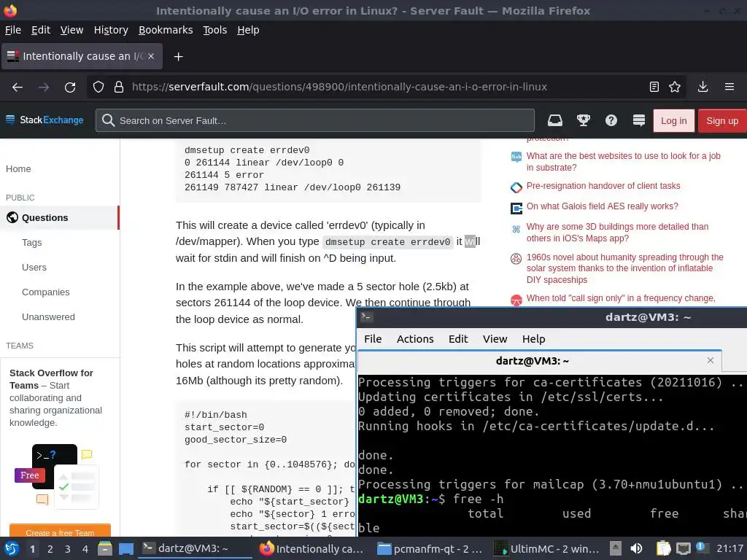747x560 pixels.
Task: Open Firefox History menu
Action: [111, 30]
